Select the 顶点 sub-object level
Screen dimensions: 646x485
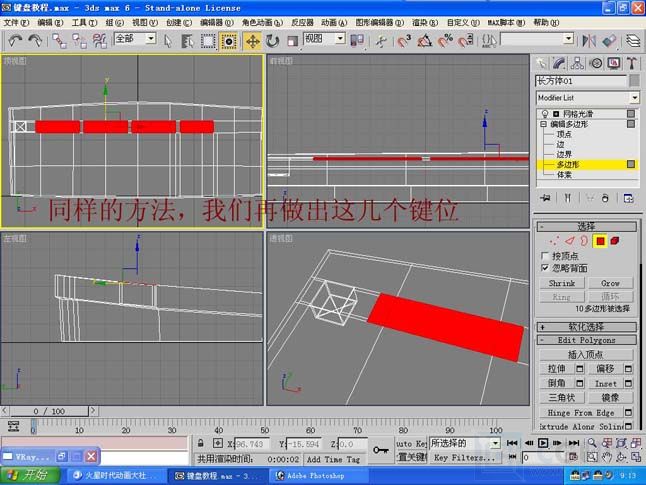click(x=564, y=134)
